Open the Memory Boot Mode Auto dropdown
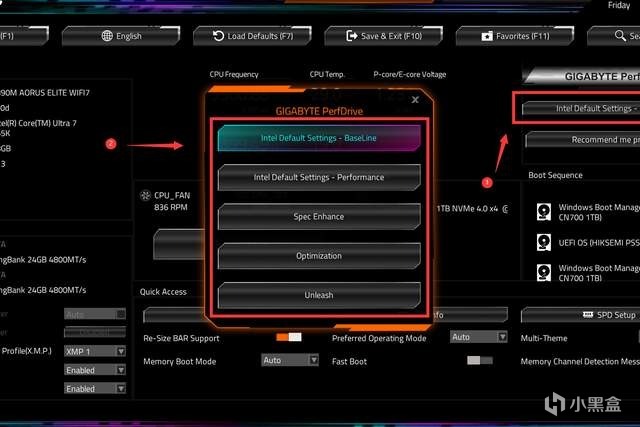 pos(290,360)
